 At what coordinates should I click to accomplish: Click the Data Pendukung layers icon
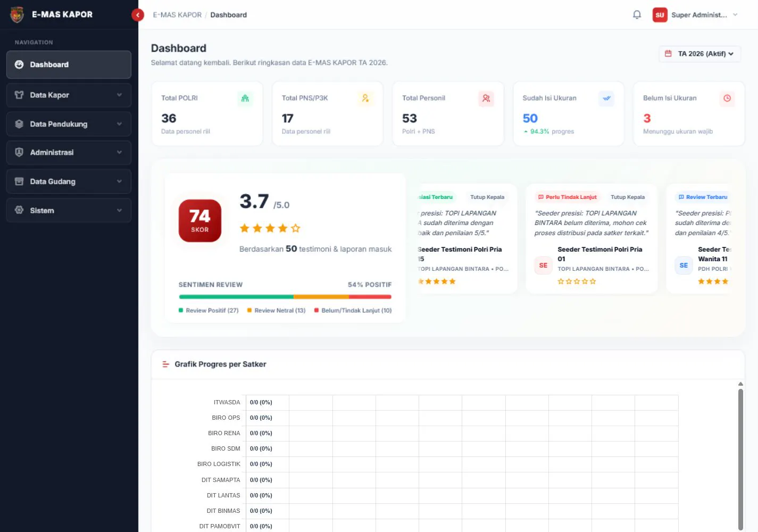click(19, 124)
